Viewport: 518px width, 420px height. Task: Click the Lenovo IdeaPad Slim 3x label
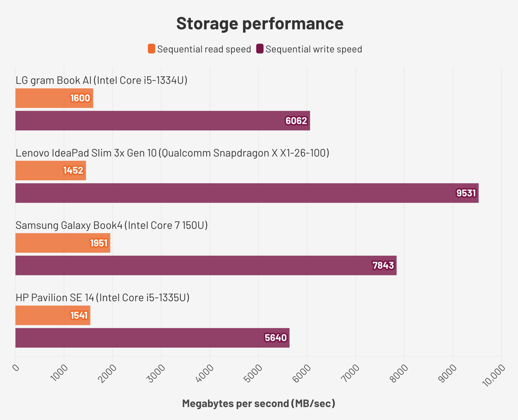(x=172, y=153)
